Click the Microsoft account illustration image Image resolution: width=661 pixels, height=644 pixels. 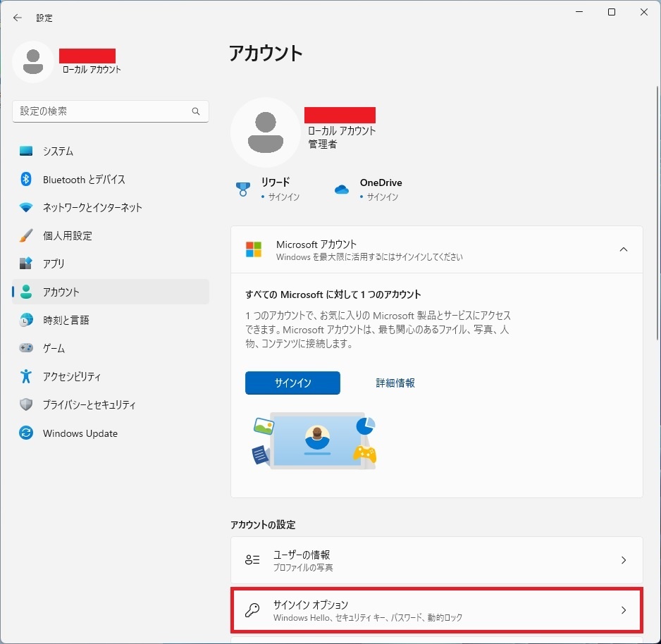[x=314, y=440]
